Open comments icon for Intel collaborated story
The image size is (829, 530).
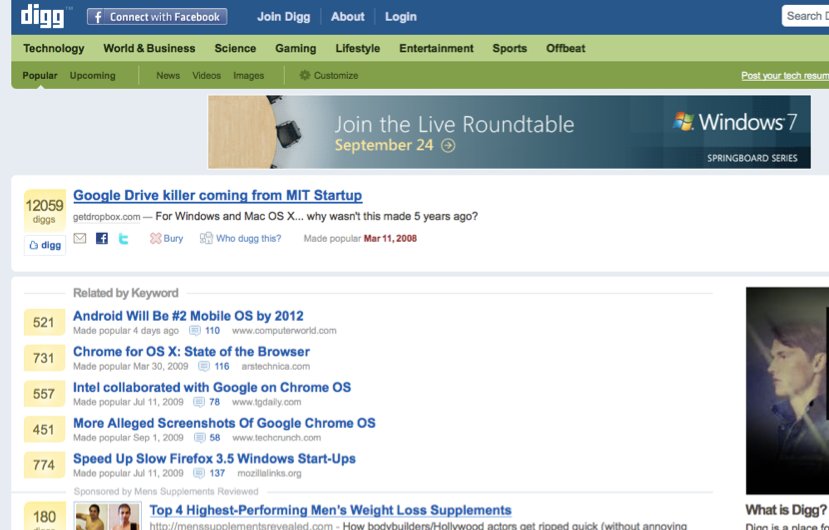(x=199, y=402)
